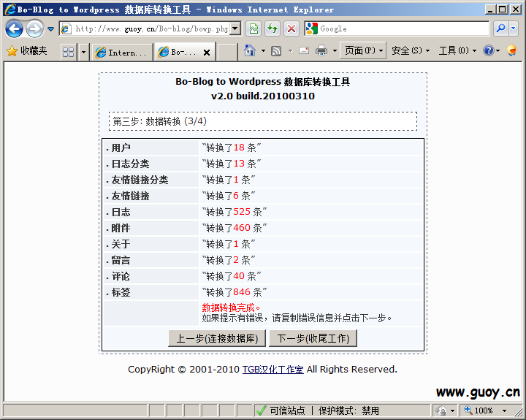Screen dimensions: 526x420
Task: Click the magnifier Search button
Action: [x=500, y=28]
